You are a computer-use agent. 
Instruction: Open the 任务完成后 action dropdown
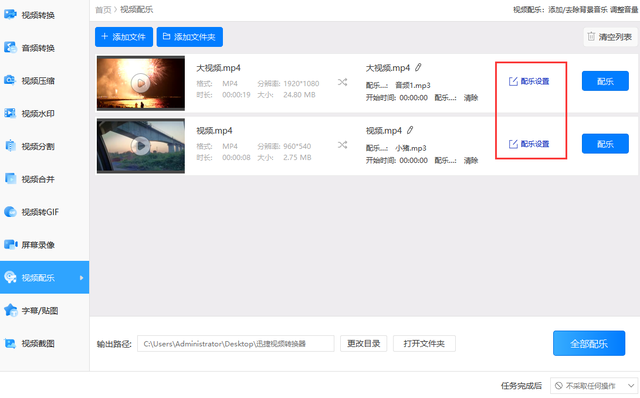(x=594, y=386)
